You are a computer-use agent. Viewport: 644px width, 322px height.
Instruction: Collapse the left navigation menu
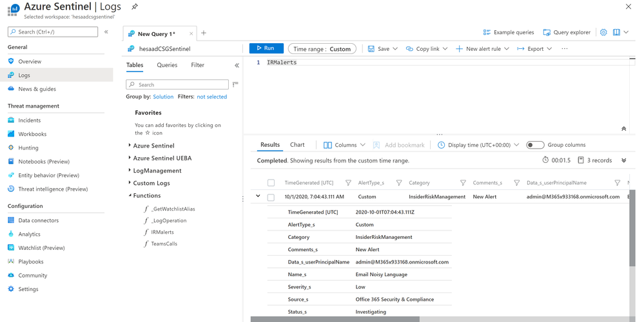(106, 32)
